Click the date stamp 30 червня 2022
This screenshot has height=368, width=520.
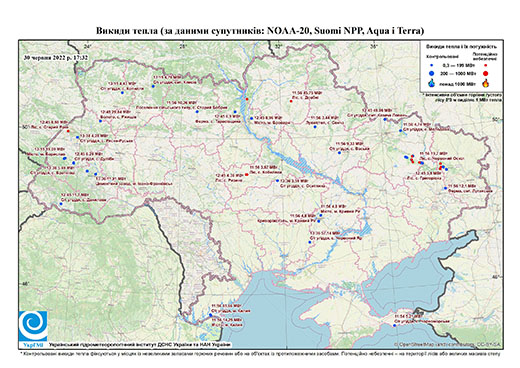[x=56, y=57]
